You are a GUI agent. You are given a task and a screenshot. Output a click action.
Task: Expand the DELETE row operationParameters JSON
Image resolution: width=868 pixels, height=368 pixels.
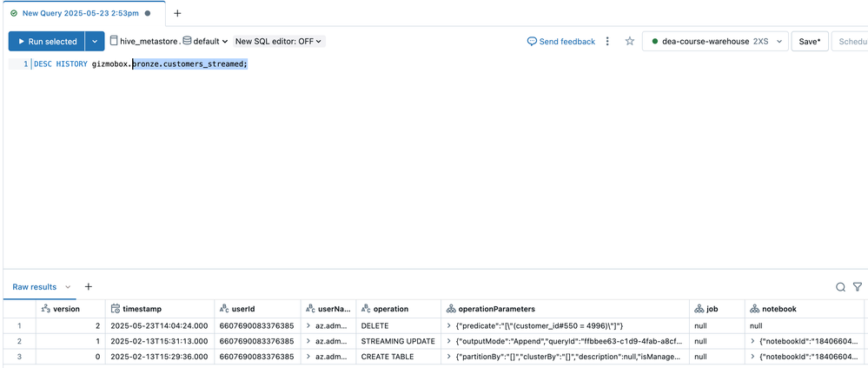[x=448, y=325]
